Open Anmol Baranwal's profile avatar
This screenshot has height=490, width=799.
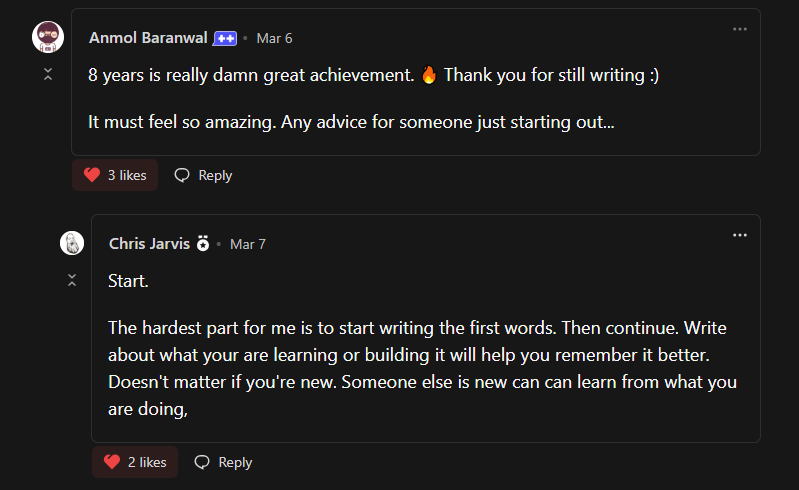(48, 37)
